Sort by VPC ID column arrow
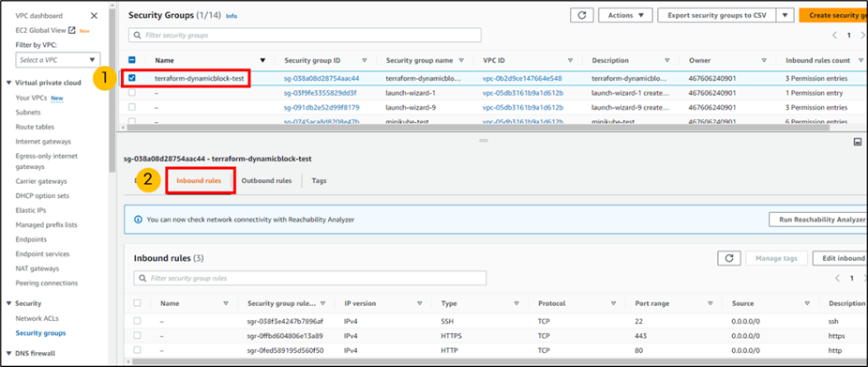The height and width of the screenshot is (367, 868). [570, 60]
